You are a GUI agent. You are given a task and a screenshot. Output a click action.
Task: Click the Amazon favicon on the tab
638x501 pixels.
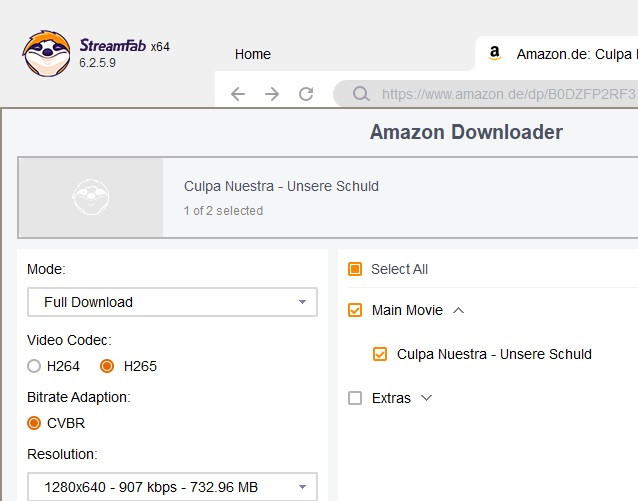(x=494, y=53)
